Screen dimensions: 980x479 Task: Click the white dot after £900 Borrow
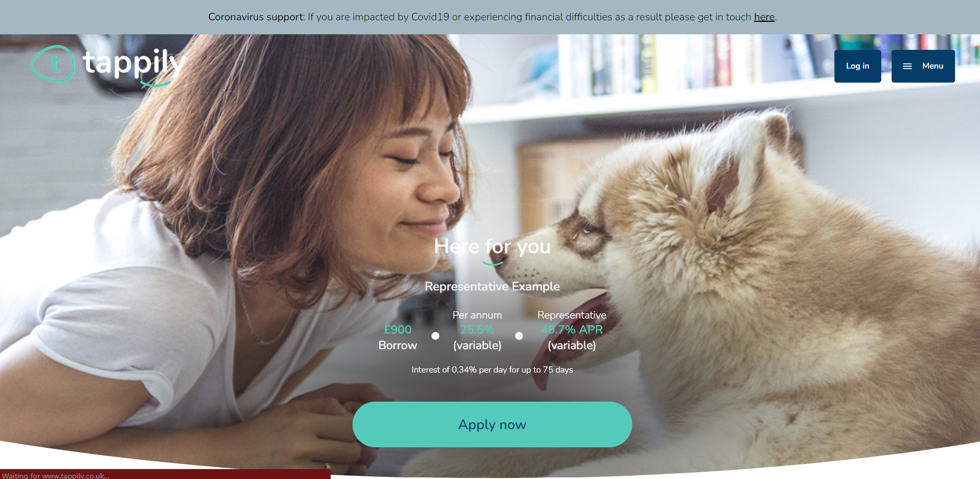click(x=435, y=336)
